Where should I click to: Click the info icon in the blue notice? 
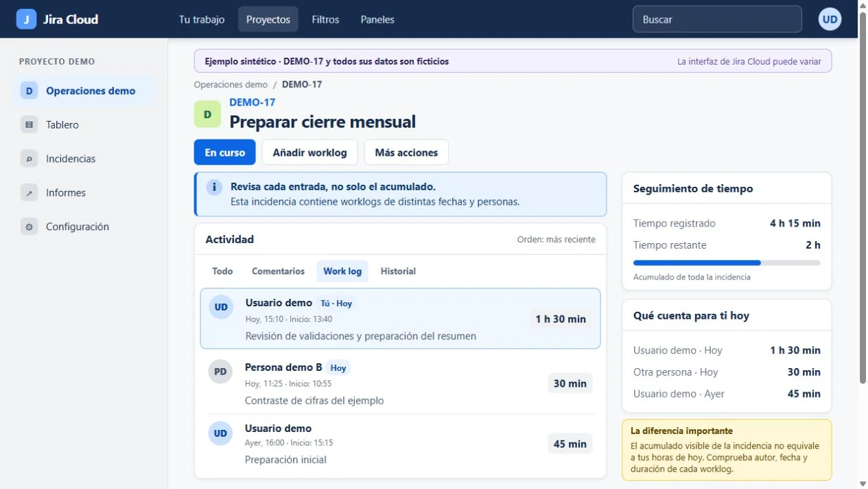click(215, 187)
